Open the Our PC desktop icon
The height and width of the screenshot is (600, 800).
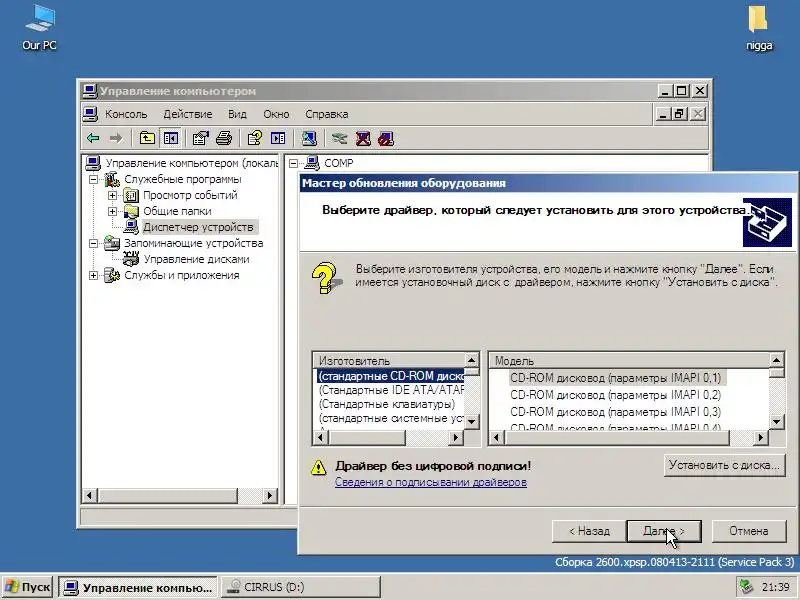(x=39, y=28)
